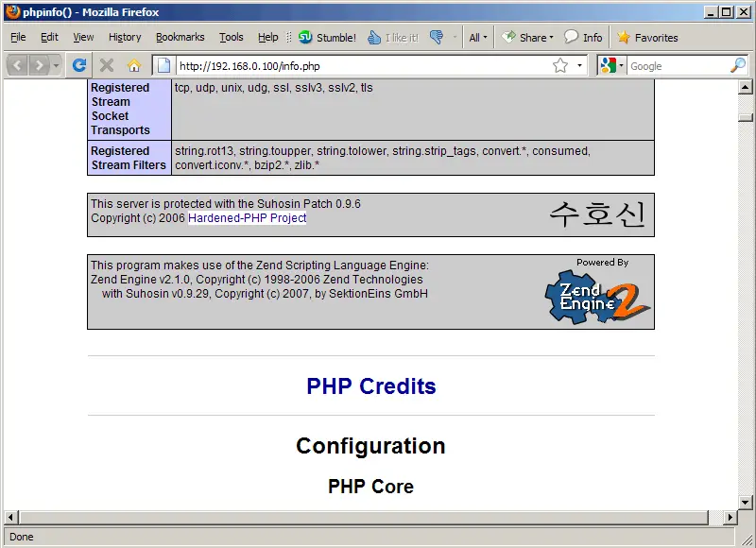Open the File menu
This screenshot has height=548, width=756.
click(x=18, y=37)
